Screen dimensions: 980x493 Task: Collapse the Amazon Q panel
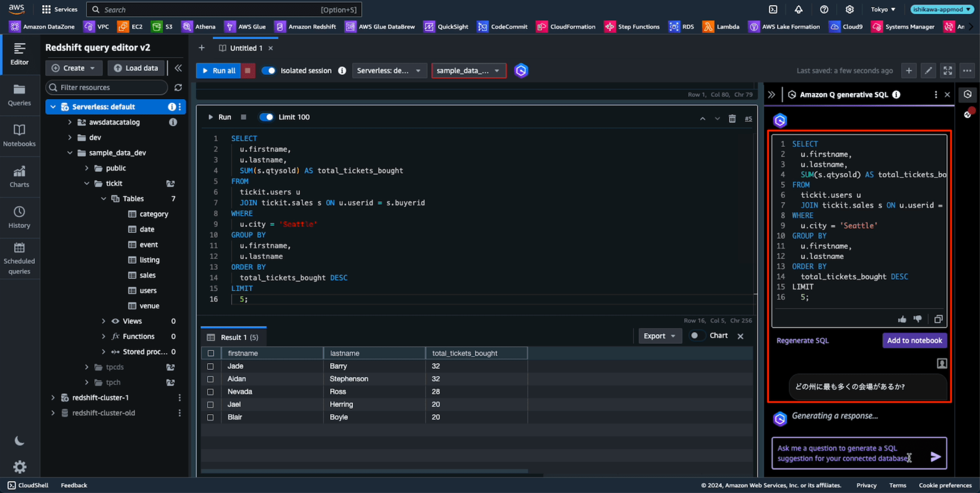tap(772, 94)
